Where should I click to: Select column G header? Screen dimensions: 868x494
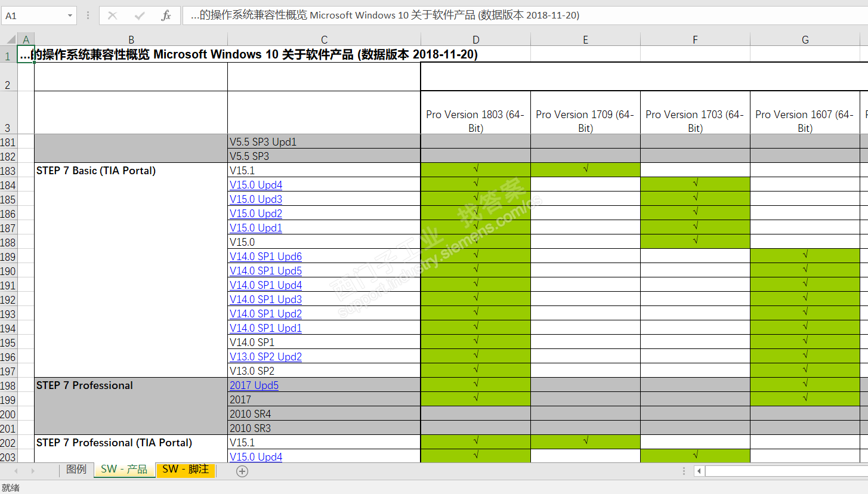coord(805,39)
